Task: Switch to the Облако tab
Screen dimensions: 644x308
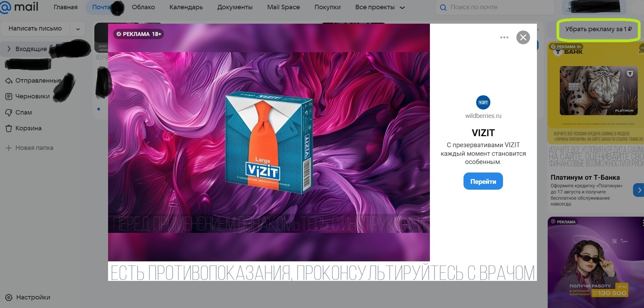Action: click(143, 7)
